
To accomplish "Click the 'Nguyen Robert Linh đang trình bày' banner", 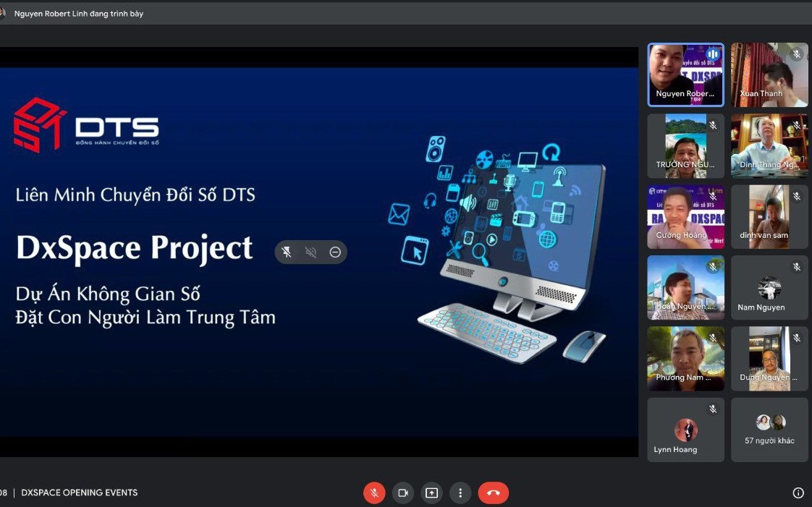I will tap(79, 14).
